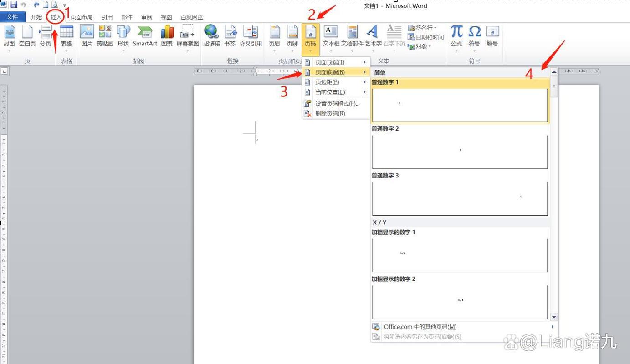This screenshot has height=364, width=630.
Task: Click gallery scrollbar up arrow
Action: tap(554, 72)
